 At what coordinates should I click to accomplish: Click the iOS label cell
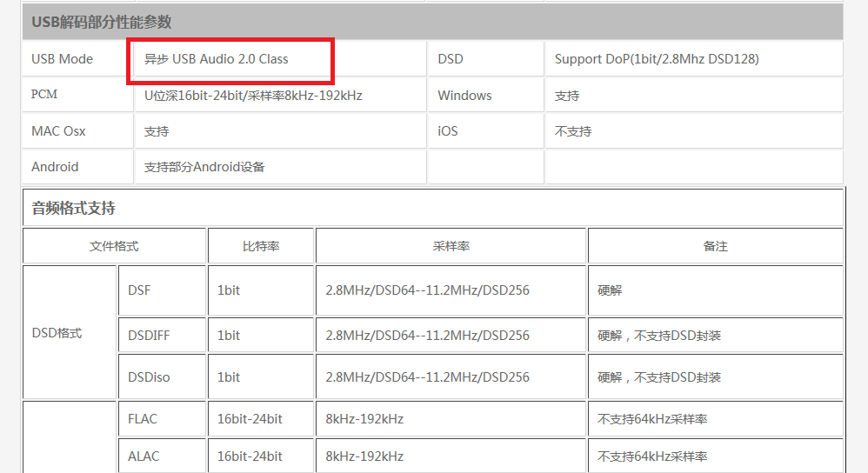(x=448, y=131)
